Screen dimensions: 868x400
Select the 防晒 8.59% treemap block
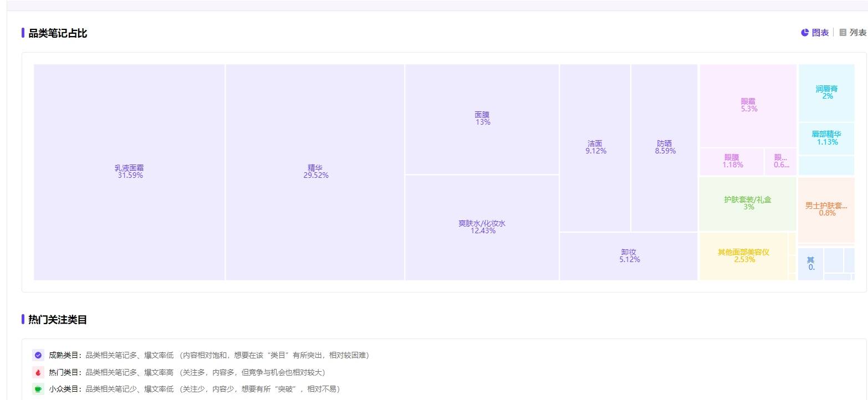coord(665,148)
